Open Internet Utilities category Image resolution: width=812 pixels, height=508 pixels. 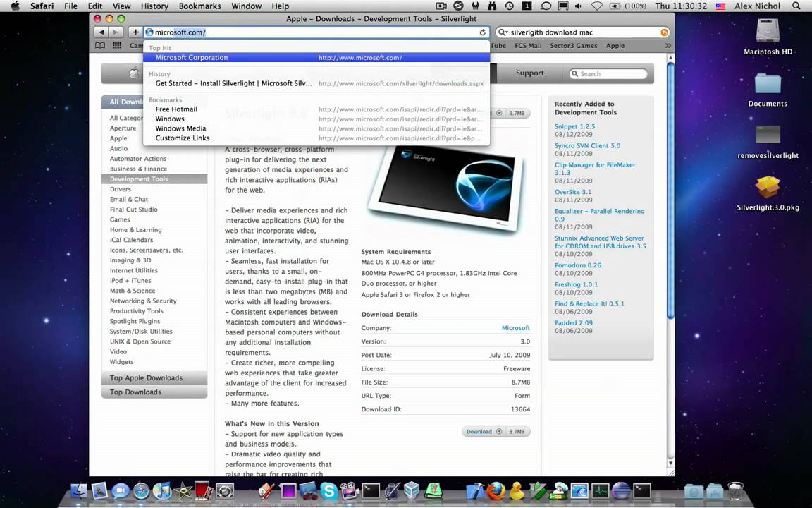[134, 270]
